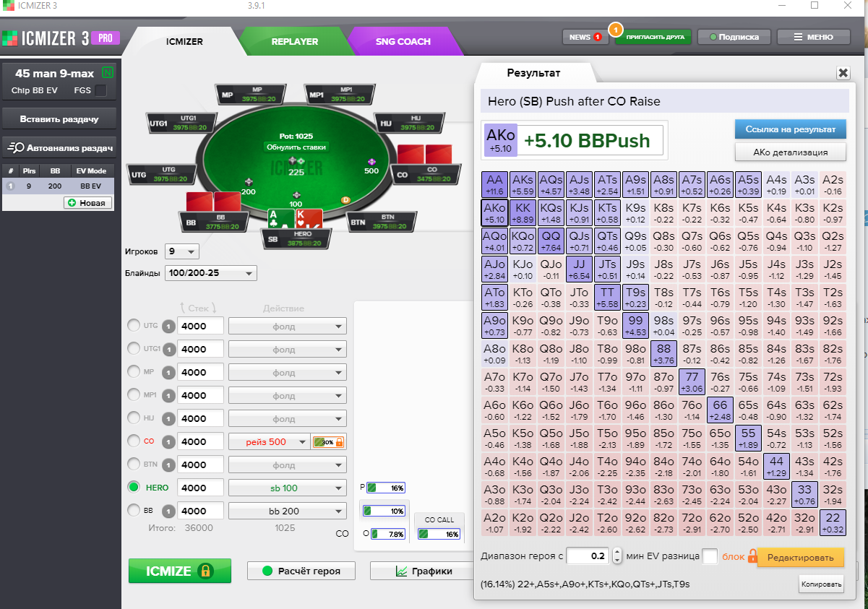Open BB 'bb 200' action dropdown
The image size is (868, 609).
tap(288, 511)
